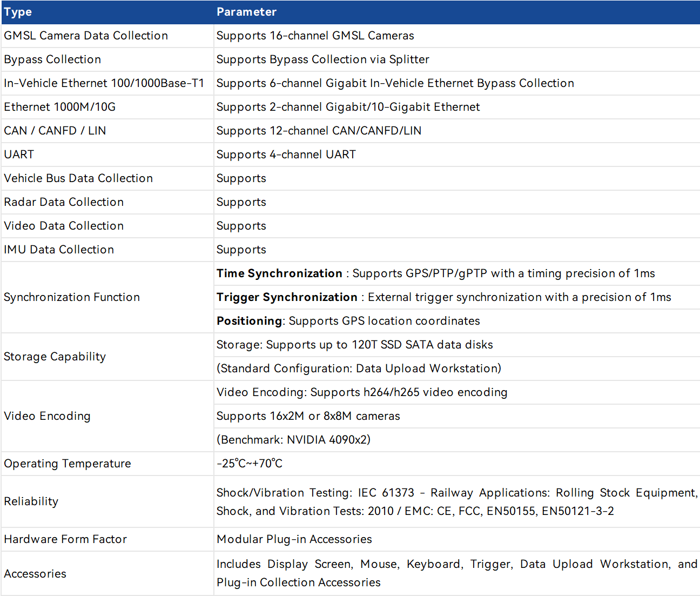The image size is (700, 596).
Task: Click the 'Benchmark: NVIDIA 4090x2' line
Action: click(x=293, y=440)
